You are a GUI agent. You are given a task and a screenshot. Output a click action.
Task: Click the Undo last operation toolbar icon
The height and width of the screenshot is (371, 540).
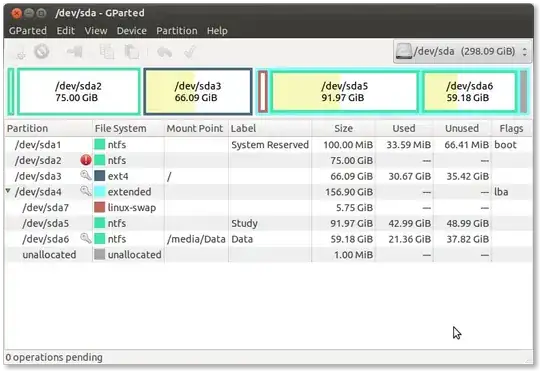point(164,52)
